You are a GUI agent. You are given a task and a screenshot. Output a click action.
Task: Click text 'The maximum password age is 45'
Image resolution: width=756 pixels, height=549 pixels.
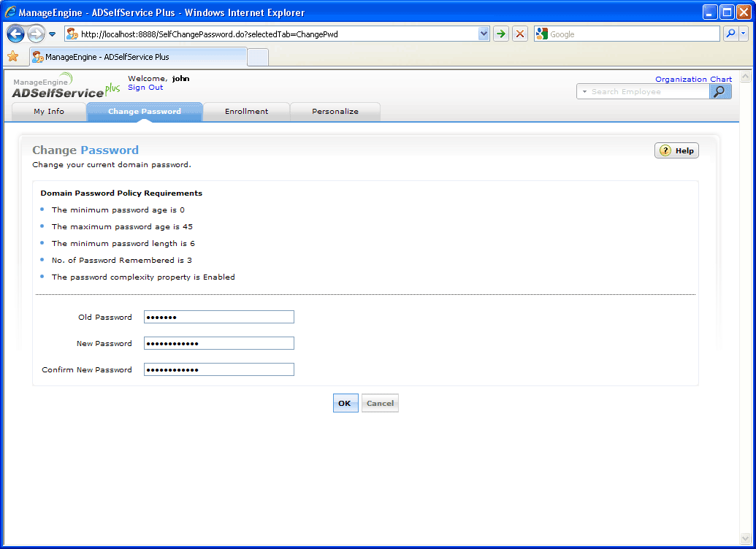coord(122,226)
